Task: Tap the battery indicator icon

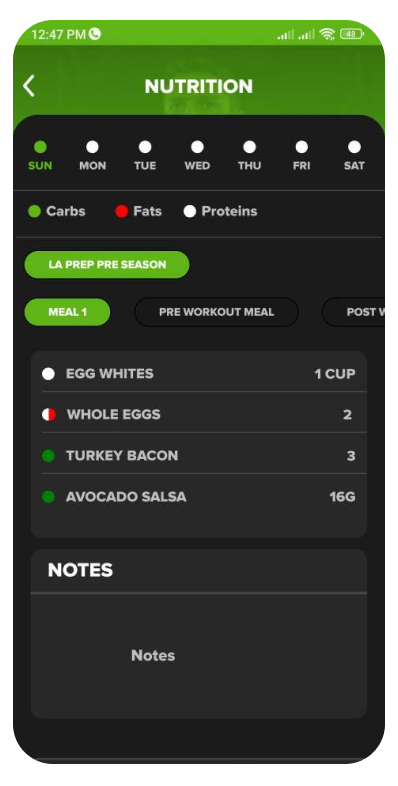Action: click(x=352, y=34)
